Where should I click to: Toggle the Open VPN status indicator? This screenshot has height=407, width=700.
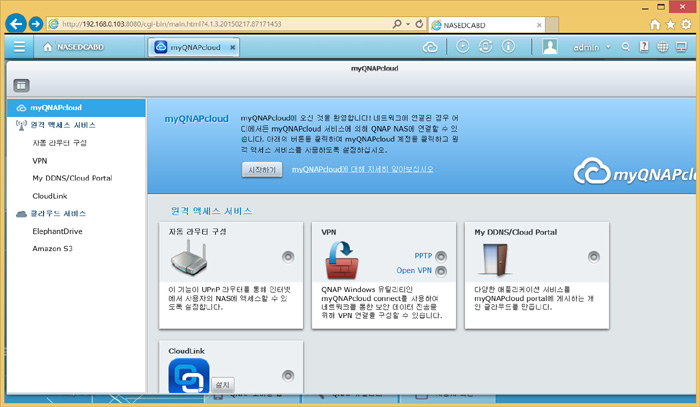pyautogui.click(x=441, y=271)
